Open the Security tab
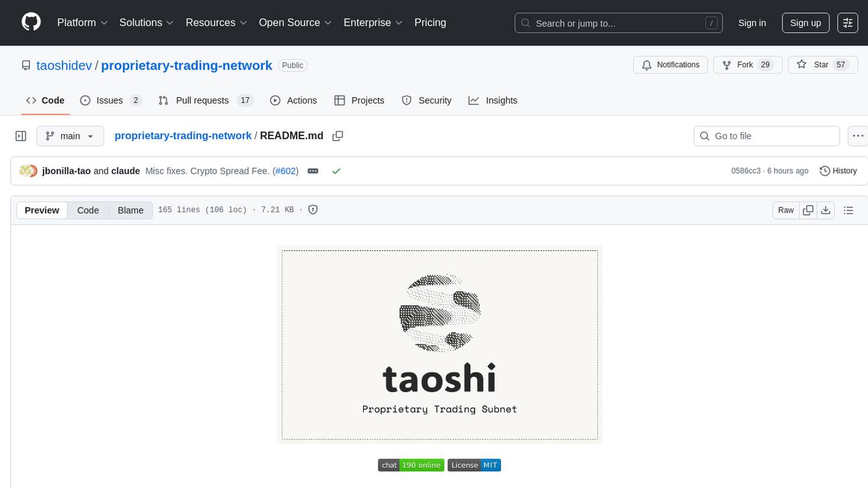Screen dimensions: 868x488 [426, 100]
